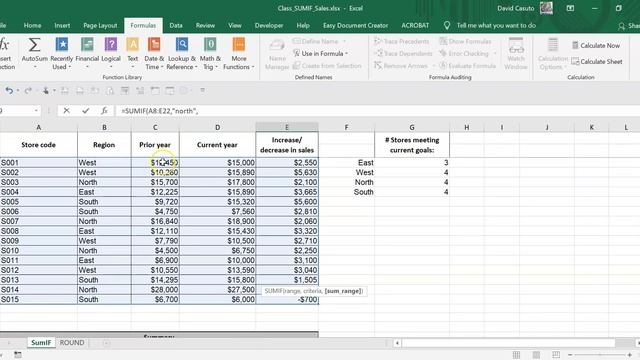Select column E header
The width and height of the screenshot is (640, 360).
pos(287,127)
